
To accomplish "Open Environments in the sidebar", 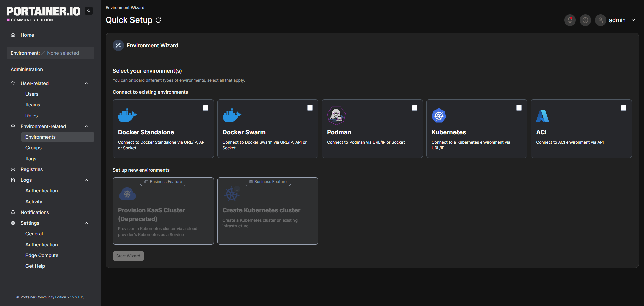I will (58, 137).
